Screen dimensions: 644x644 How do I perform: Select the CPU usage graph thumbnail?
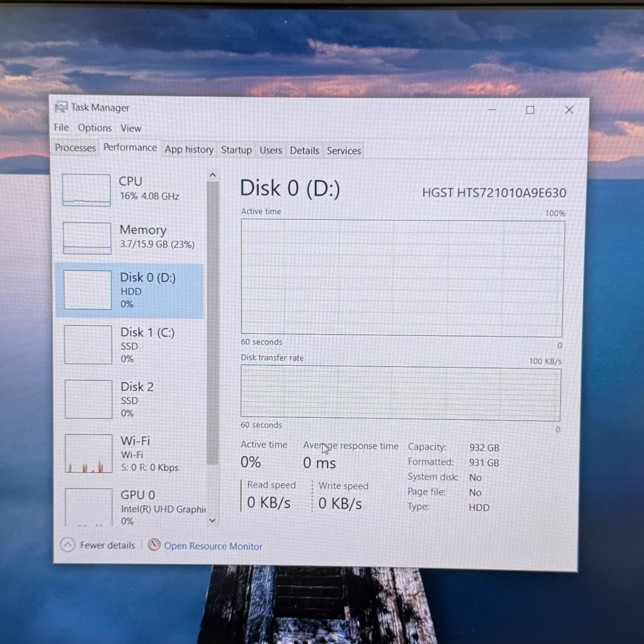tap(86, 190)
